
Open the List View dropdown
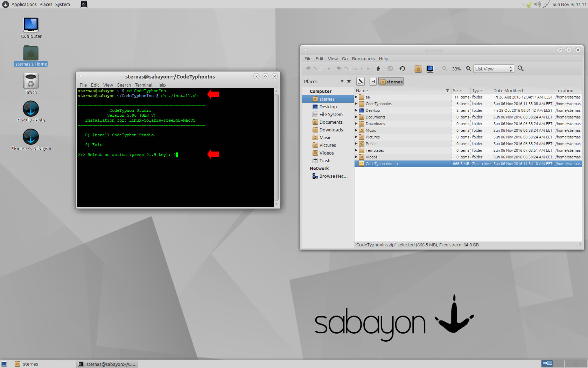(x=494, y=69)
